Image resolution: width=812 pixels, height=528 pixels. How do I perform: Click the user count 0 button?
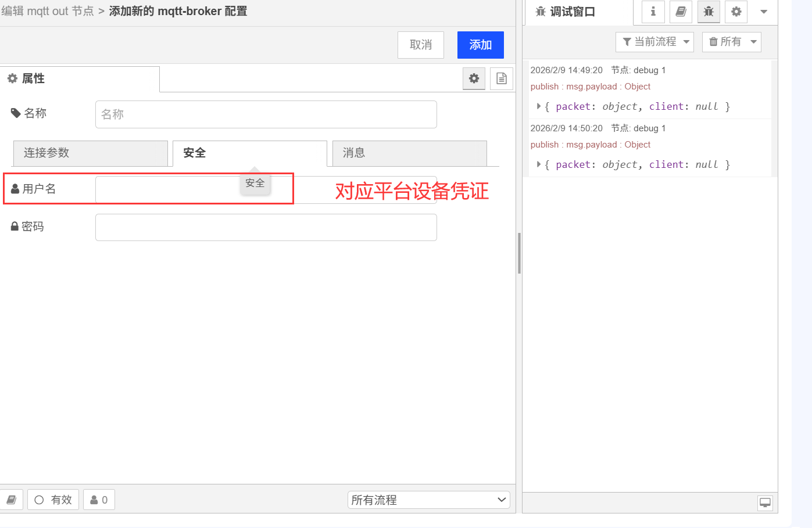[x=99, y=500]
